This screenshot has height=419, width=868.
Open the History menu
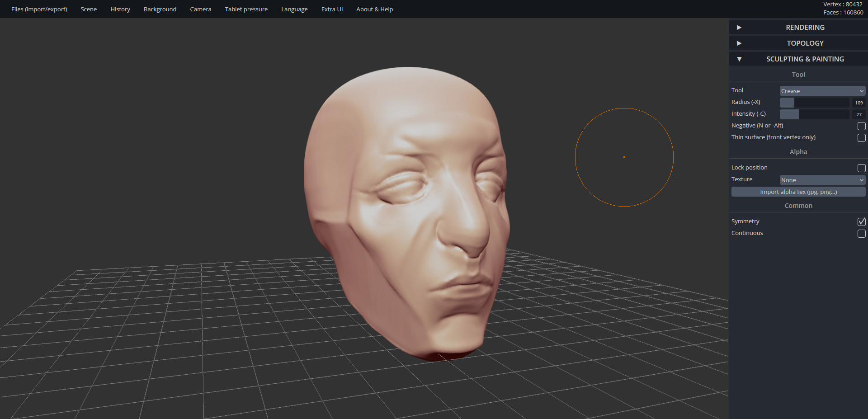(x=120, y=9)
